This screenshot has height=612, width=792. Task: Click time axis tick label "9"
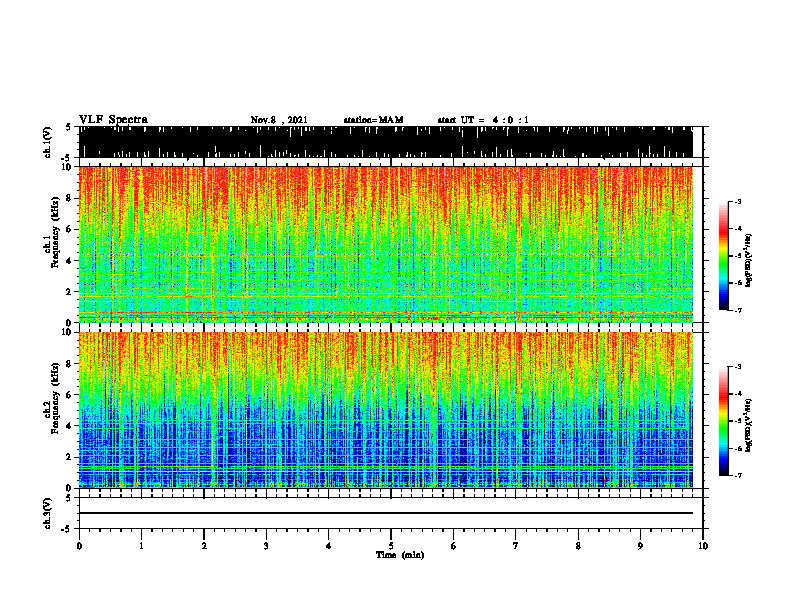pos(640,546)
